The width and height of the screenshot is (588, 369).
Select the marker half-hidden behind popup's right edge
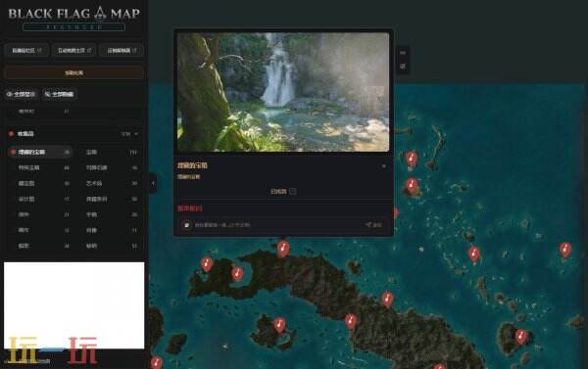point(396,212)
